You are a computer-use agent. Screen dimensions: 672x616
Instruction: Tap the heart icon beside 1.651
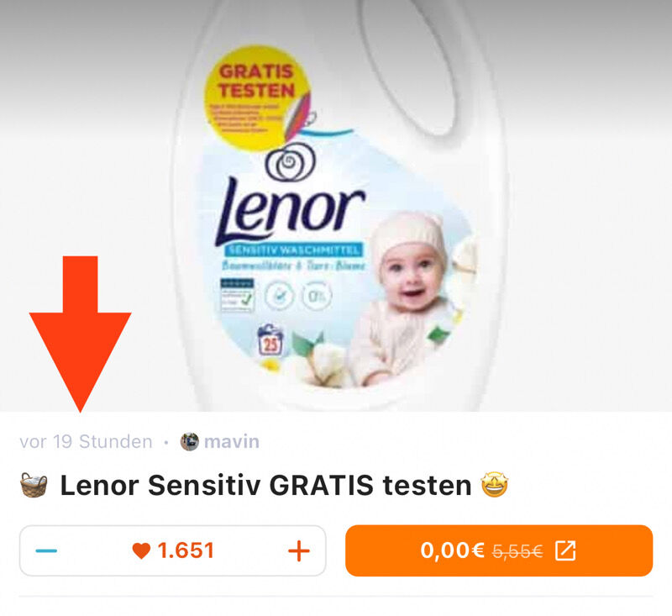pyautogui.click(x=141, y=550)
